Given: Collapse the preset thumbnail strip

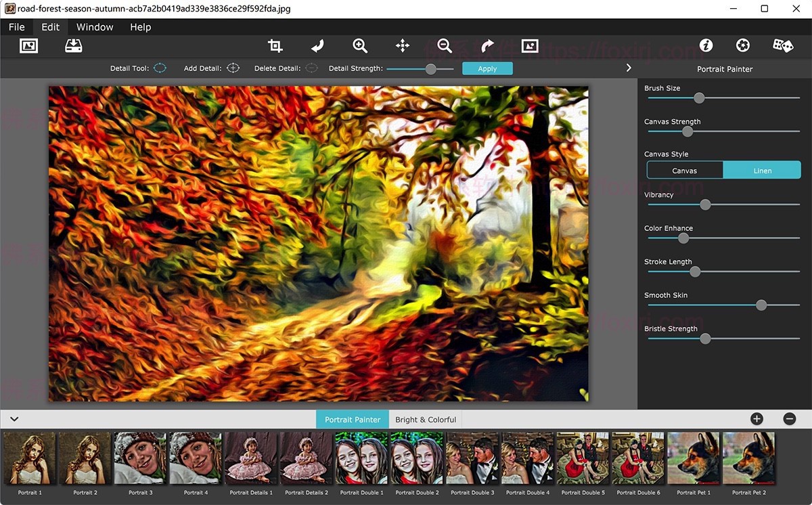Looking at the screenshot, I should pos(14,419).
